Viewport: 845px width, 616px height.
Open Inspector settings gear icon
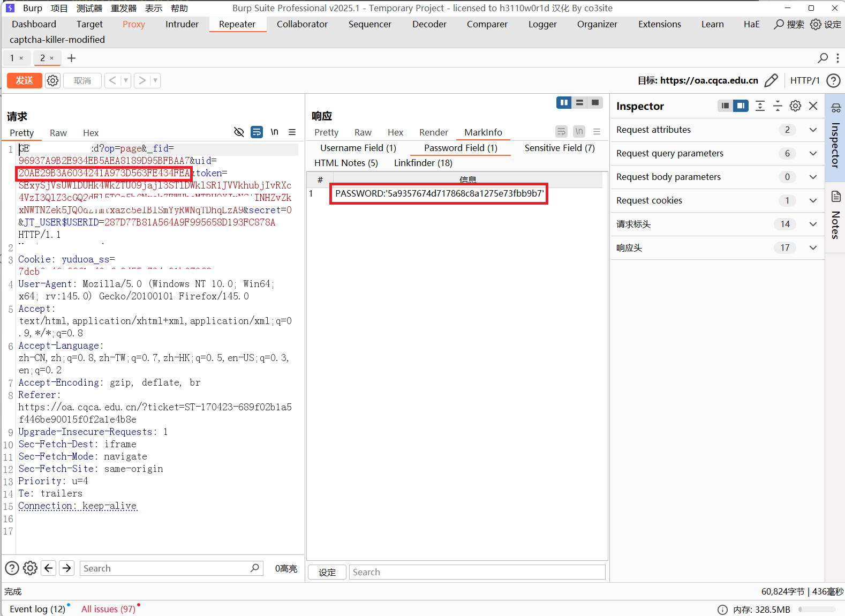[x=795, y=106]
